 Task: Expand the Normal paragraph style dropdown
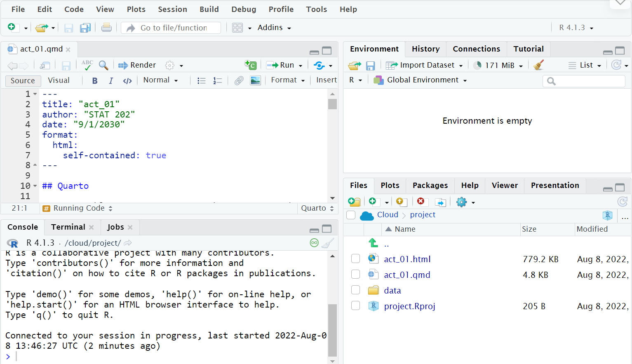click(x=160, y=80)
